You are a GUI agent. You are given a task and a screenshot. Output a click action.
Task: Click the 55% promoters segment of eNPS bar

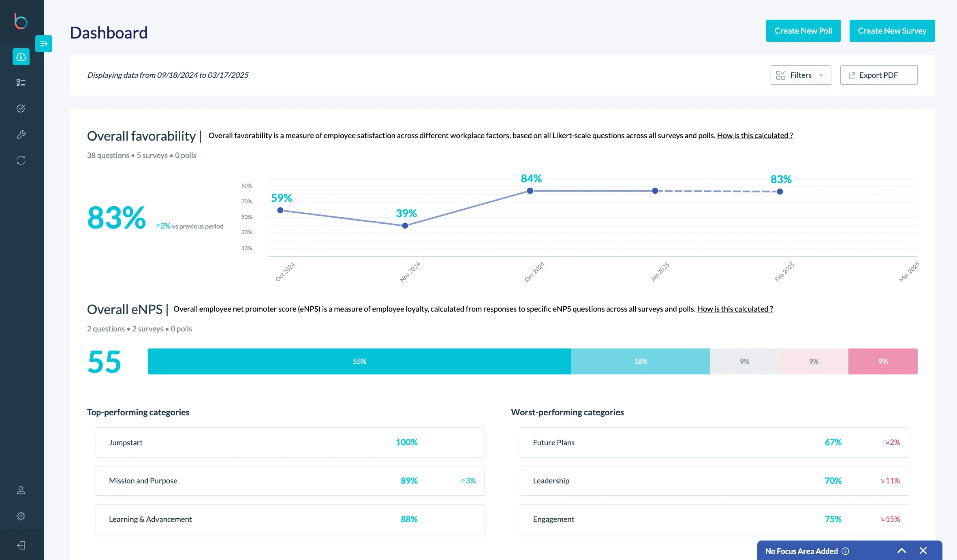(x=359, y=361)
